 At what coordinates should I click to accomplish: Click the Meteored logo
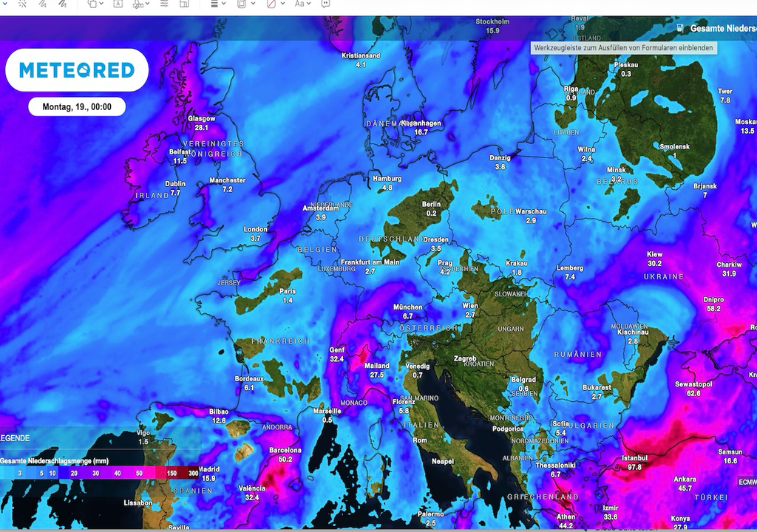(x=77, y=70)
